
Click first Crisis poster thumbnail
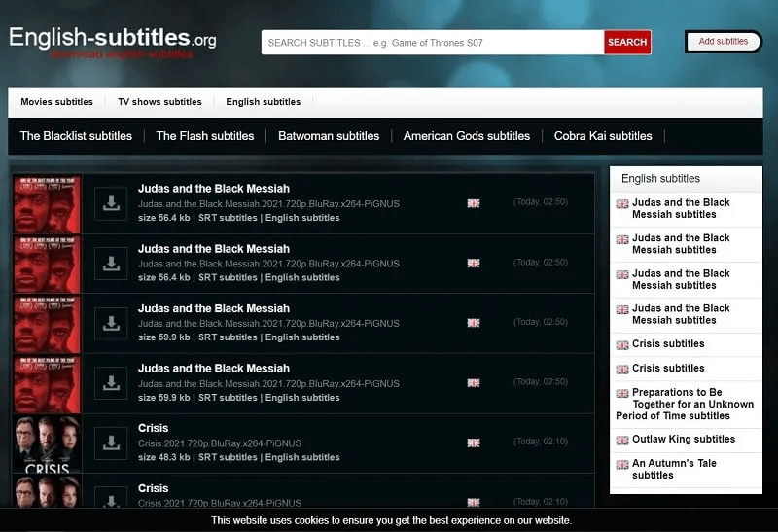coord(47,443)
